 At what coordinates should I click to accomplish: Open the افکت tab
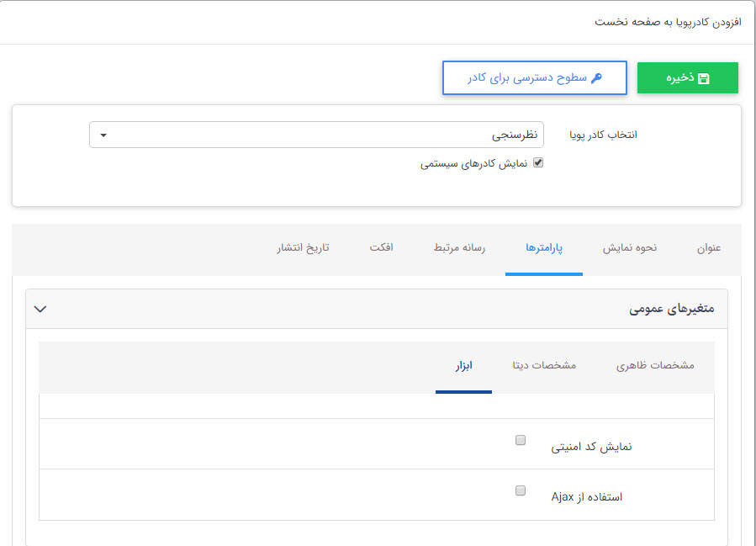coord(381,248)
